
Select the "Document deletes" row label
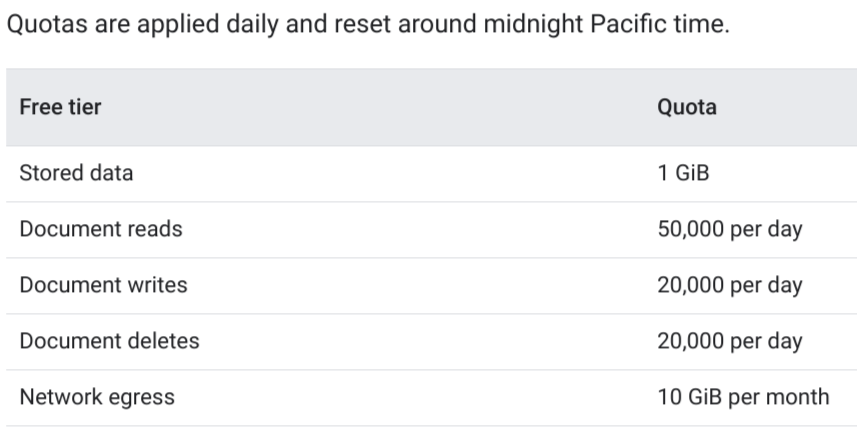pyautogui.click(x=109, y=341)
